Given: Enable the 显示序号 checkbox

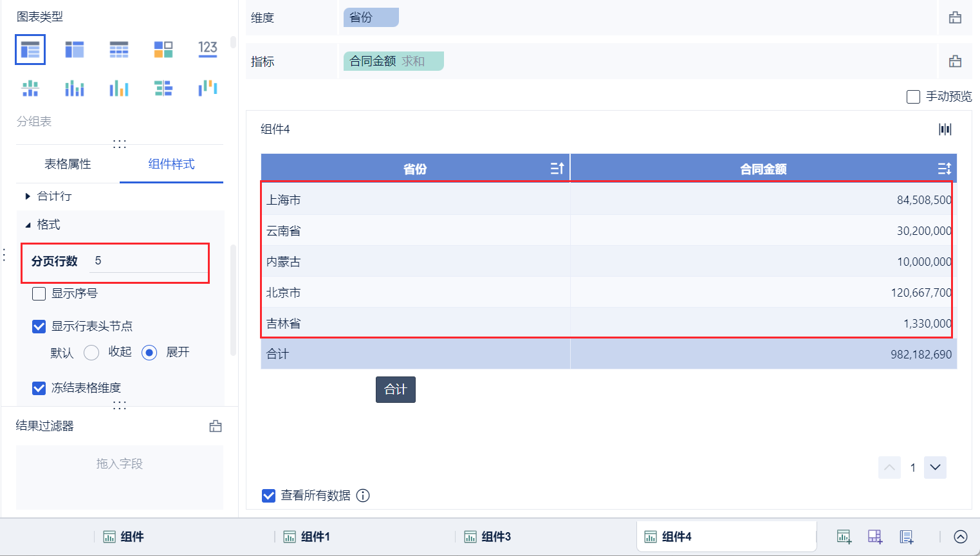Looking at the screenshot, I should click(39, 294).
